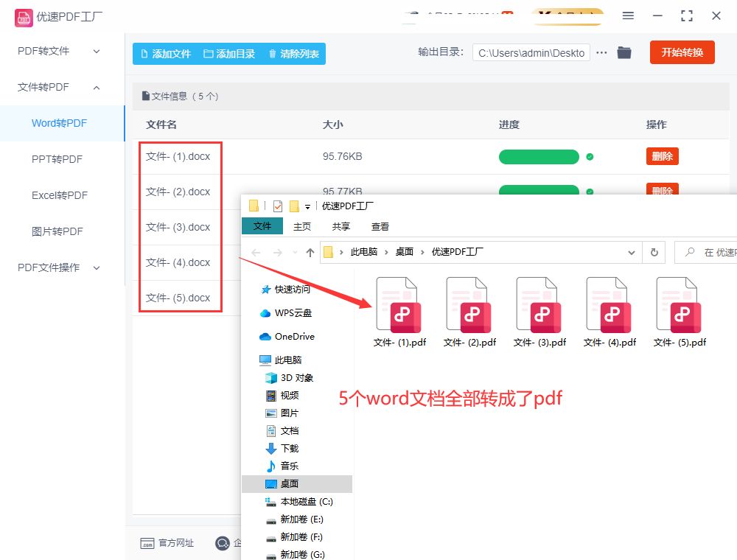The image size is (737, 560).
Task: Open the 主页 tab in Explorer ribbon
Action: click(301, 226)
